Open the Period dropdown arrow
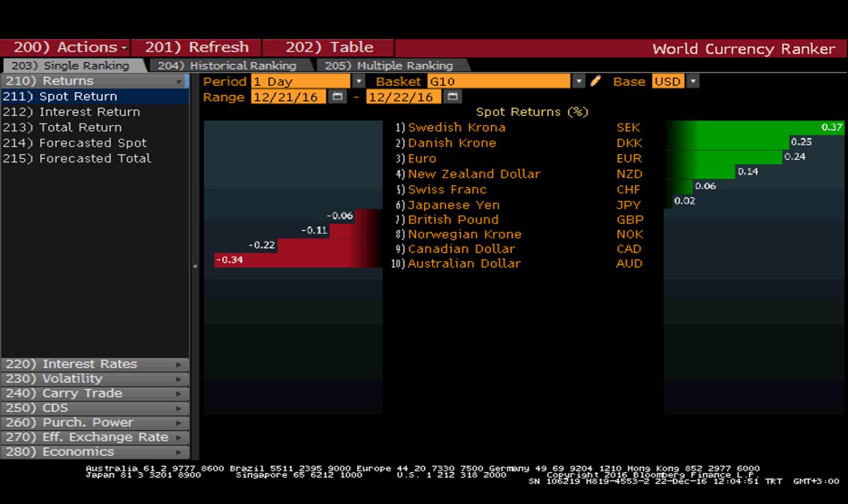Screen dimensions: 848x504 point(358,81)
